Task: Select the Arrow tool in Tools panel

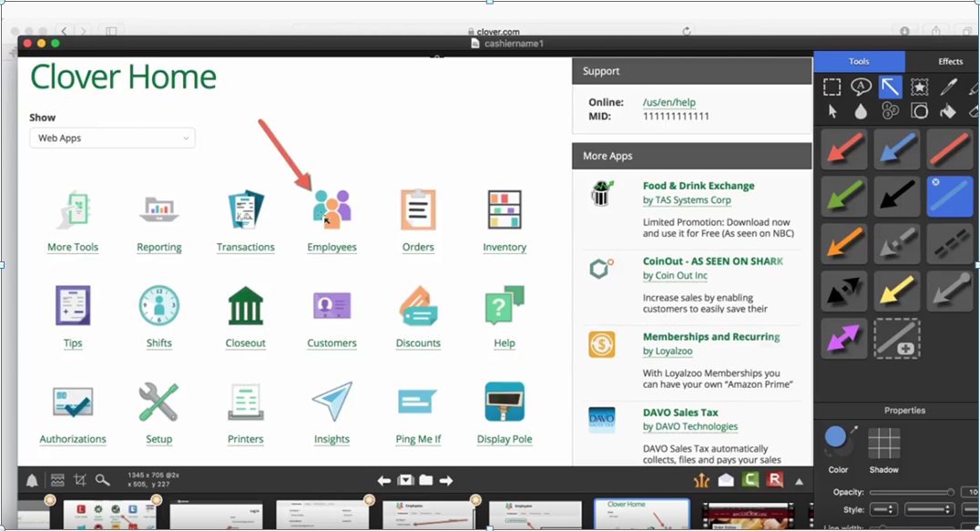Action: 890,87
